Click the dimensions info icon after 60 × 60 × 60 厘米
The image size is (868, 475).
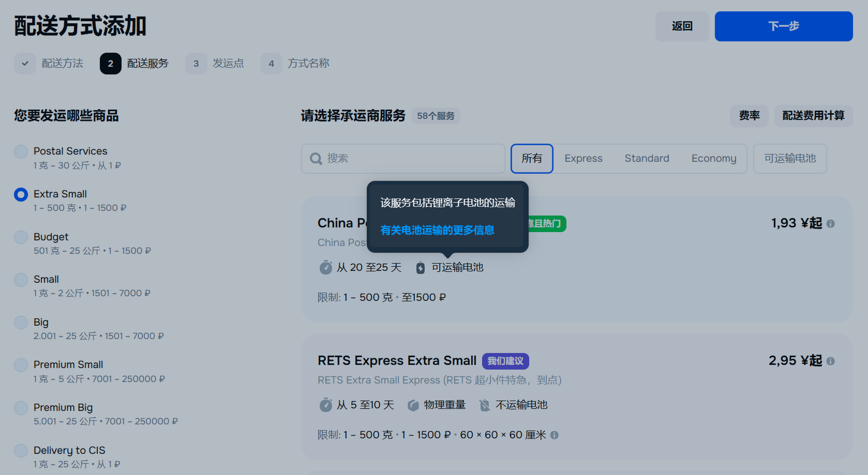point(554,435)
